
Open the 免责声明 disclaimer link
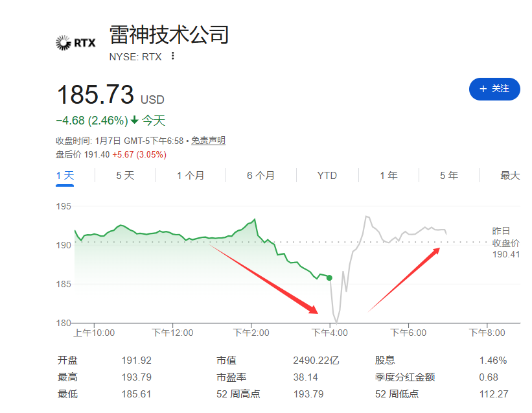(x=208, y=141)
